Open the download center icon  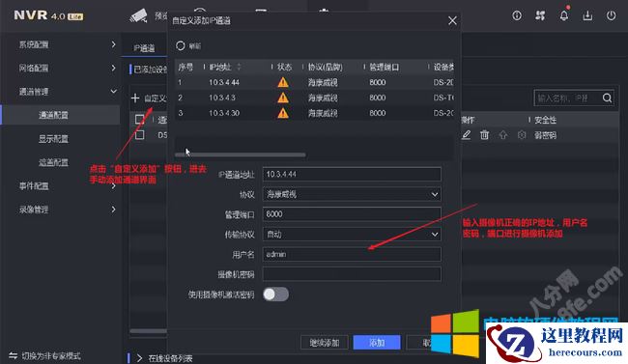(587, 15)
